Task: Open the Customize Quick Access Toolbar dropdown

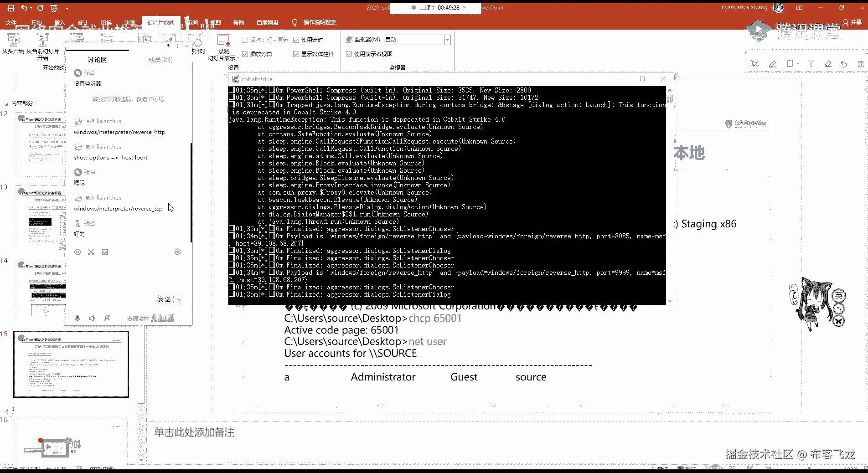Action: 67,8
